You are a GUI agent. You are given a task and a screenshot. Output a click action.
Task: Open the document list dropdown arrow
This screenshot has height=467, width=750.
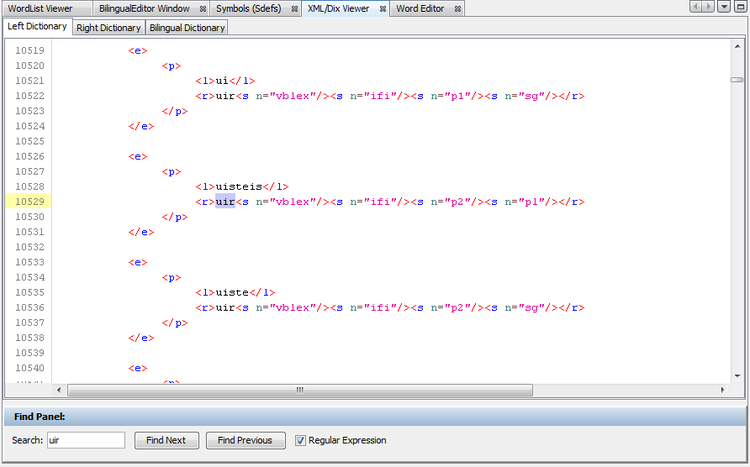724,7
